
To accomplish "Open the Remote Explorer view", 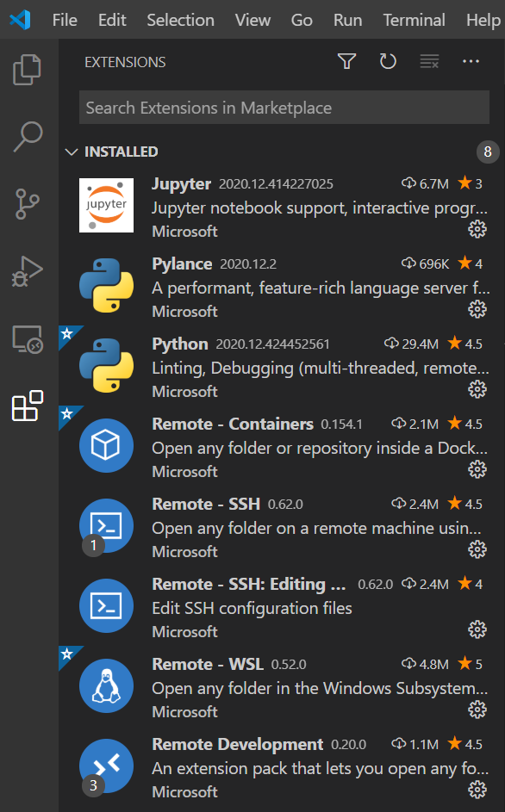I will (x=26, y=339).
